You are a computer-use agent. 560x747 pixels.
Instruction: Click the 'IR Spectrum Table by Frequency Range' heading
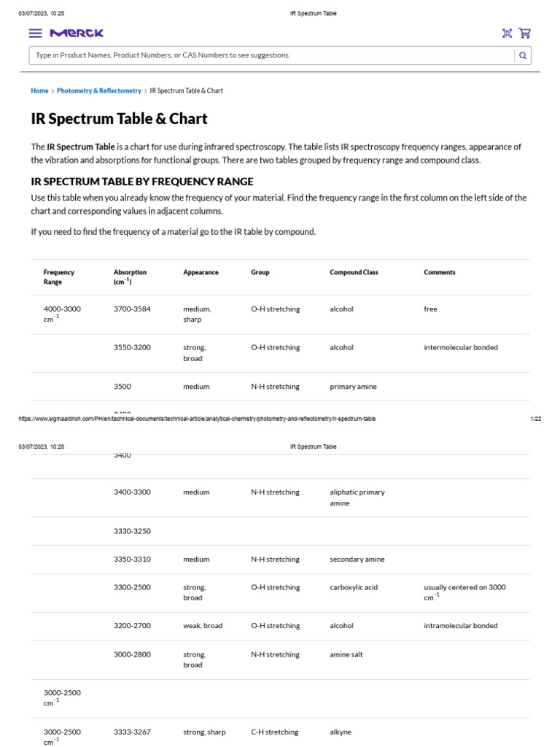coord(142,182)
